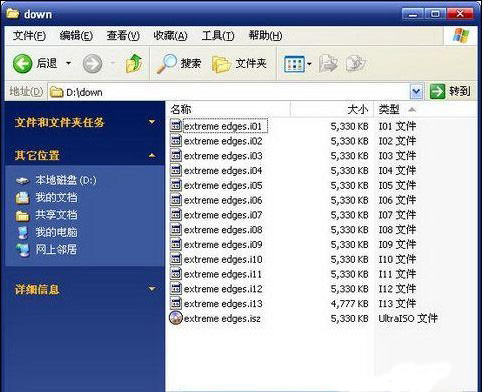Select file icon of extreme edges.i13
The image size is (484, 392).
[x=176, y=303]
